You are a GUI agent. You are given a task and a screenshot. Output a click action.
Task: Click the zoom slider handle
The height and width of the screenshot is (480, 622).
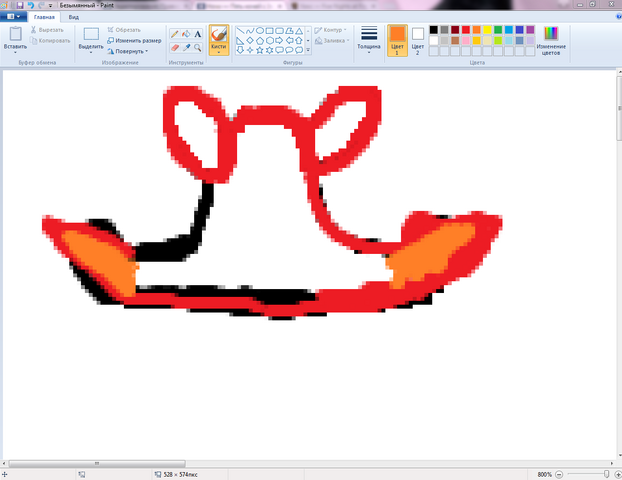[x=607, y=474]
